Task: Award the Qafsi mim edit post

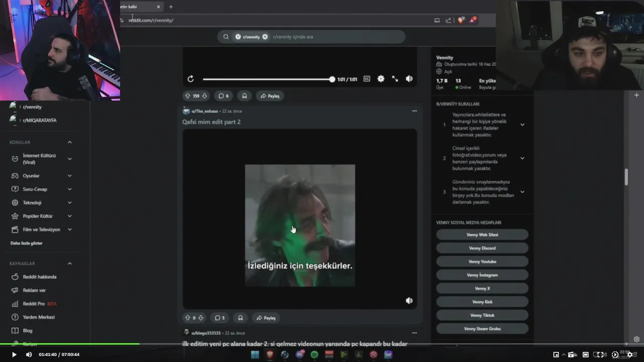Action: point(240,318)
